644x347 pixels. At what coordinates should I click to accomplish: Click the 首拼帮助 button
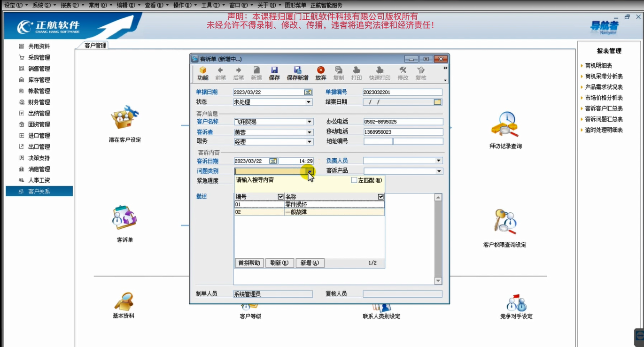tap(249, 263)
